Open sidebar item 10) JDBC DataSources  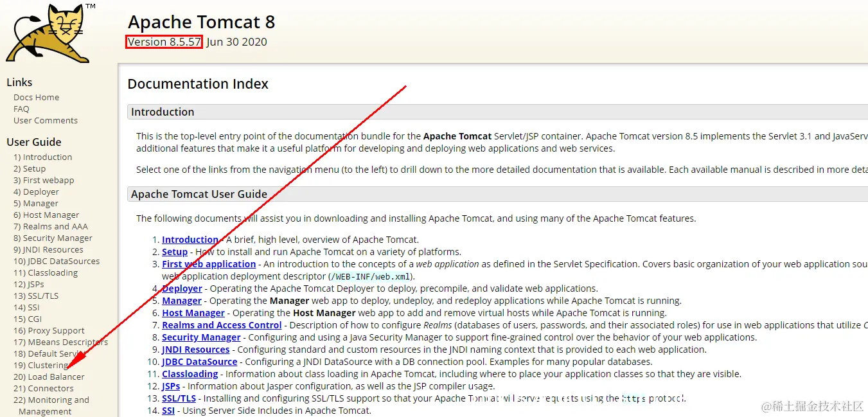(57, 262)
